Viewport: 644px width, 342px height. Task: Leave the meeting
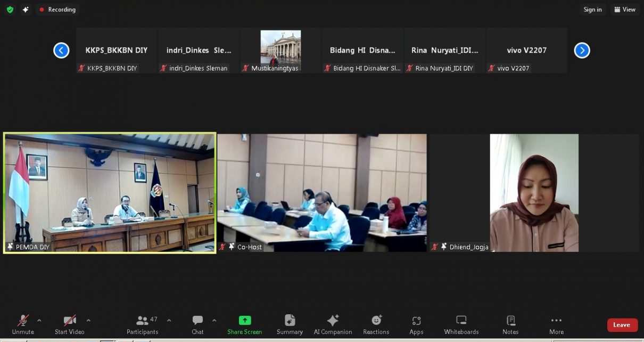(622, 325)
